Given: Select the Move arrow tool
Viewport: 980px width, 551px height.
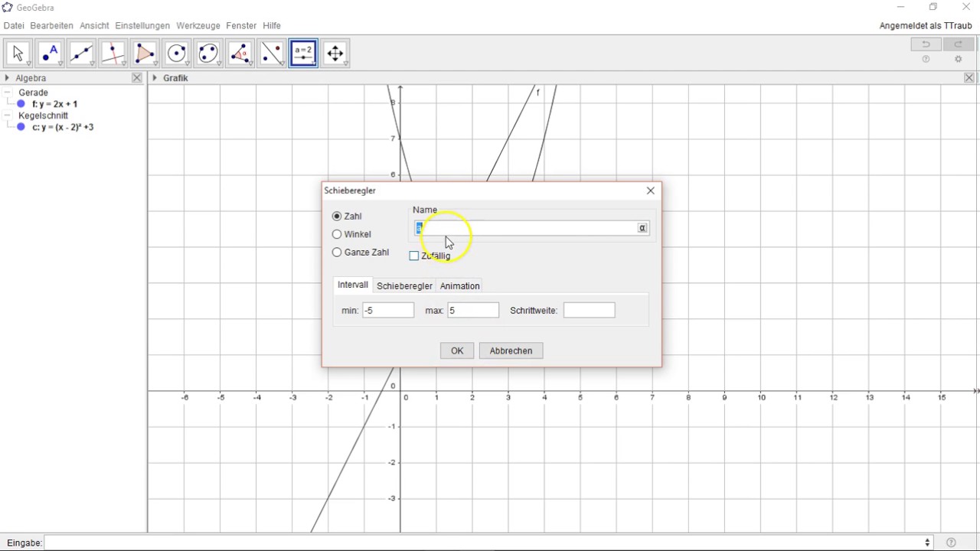Looking at the screenshot, I should click(18, 53).
